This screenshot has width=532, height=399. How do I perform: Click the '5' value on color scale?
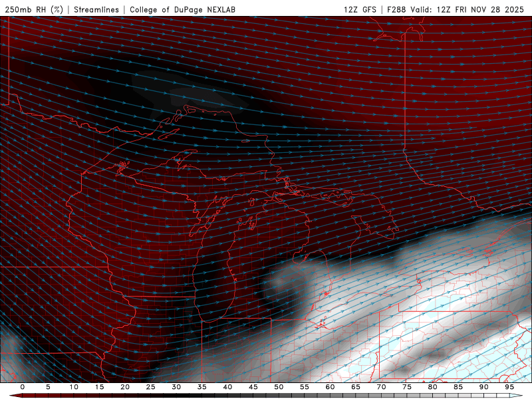[x=48, y=387]
